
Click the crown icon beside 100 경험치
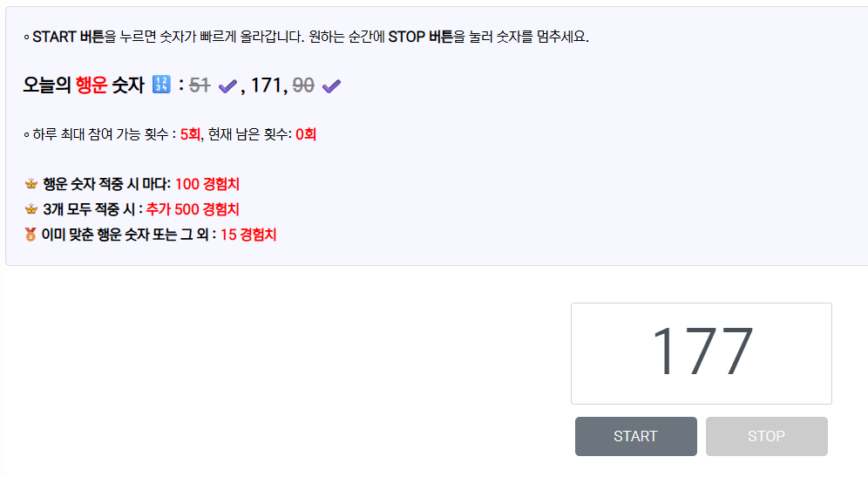31,183
